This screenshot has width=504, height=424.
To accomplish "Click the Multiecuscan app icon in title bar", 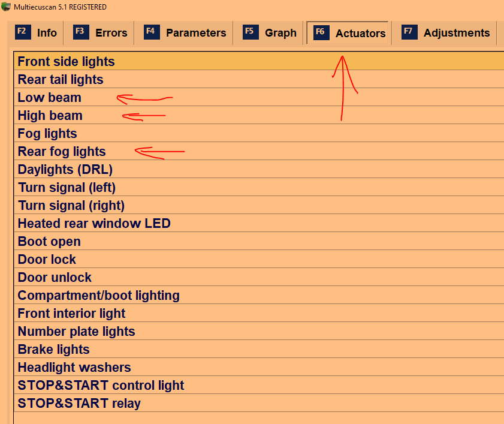I will pyautogui.click(x=6, y=7).
